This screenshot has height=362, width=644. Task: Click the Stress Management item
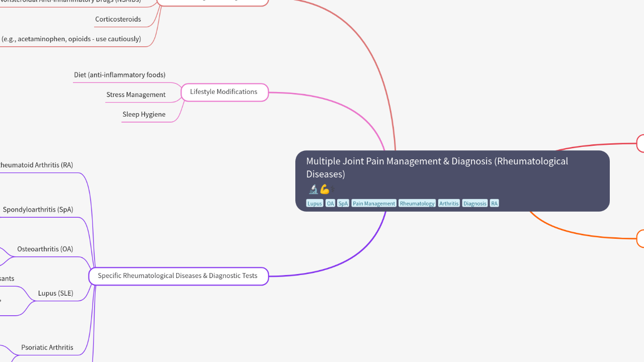(136, 95)
